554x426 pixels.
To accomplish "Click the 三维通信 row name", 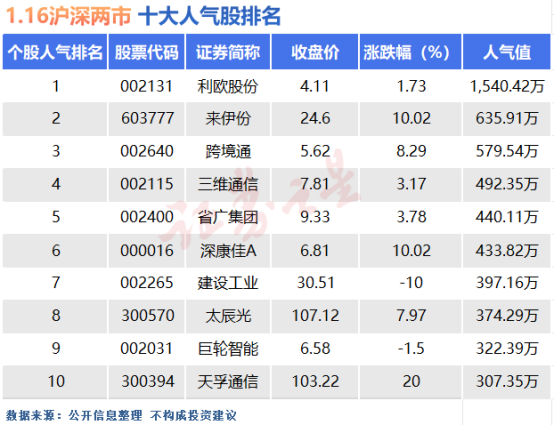I will click(x=228, y=184).
